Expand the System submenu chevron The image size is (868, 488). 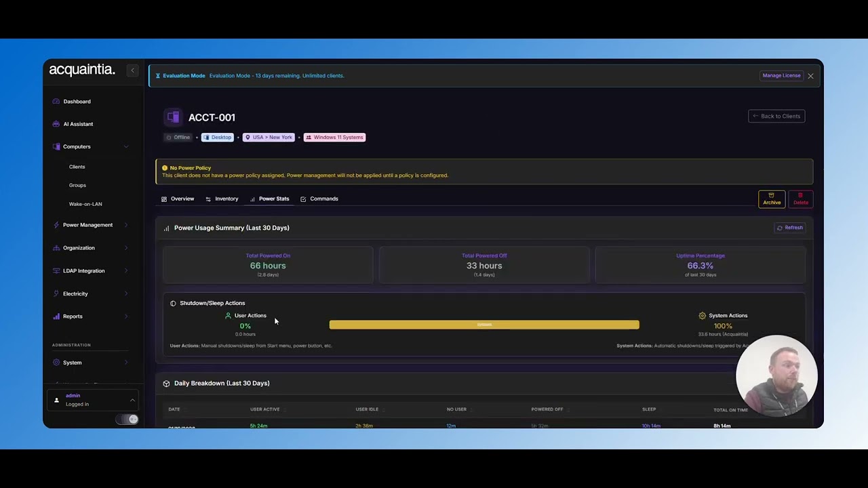[126, 363]
